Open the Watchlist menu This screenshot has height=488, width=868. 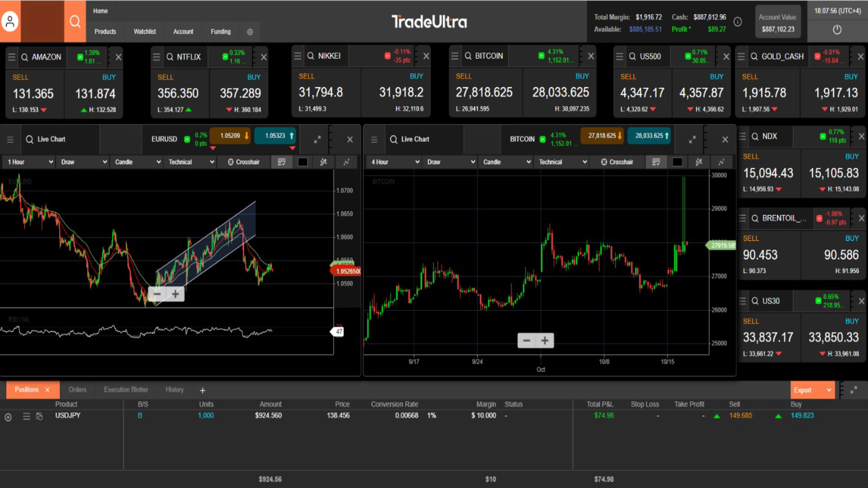click(x=145, y=32)
